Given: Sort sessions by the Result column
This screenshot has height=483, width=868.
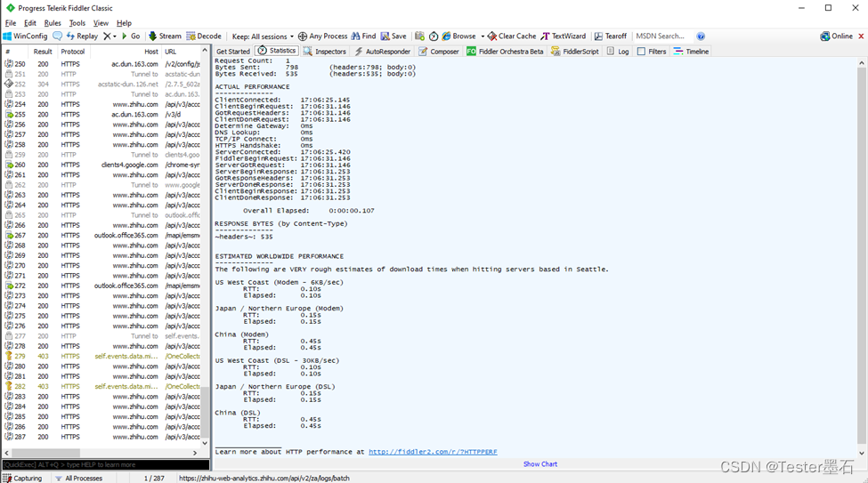Looking at the screenshot, I should tap(42, 52).
